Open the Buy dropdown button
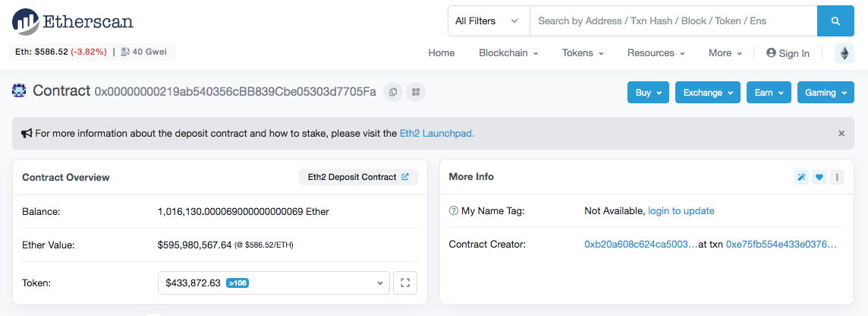 [x=648, y=93]
